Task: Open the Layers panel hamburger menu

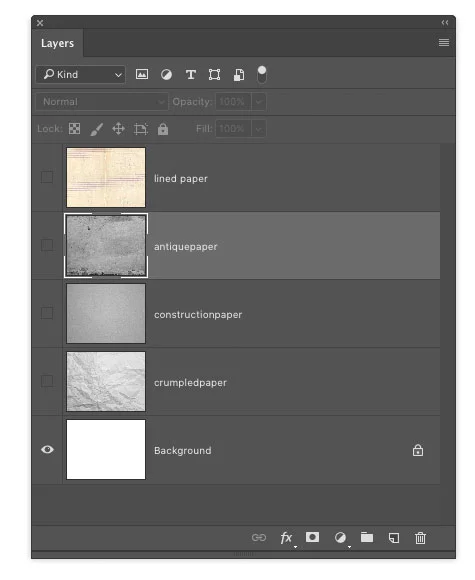Action: point(444,43)
